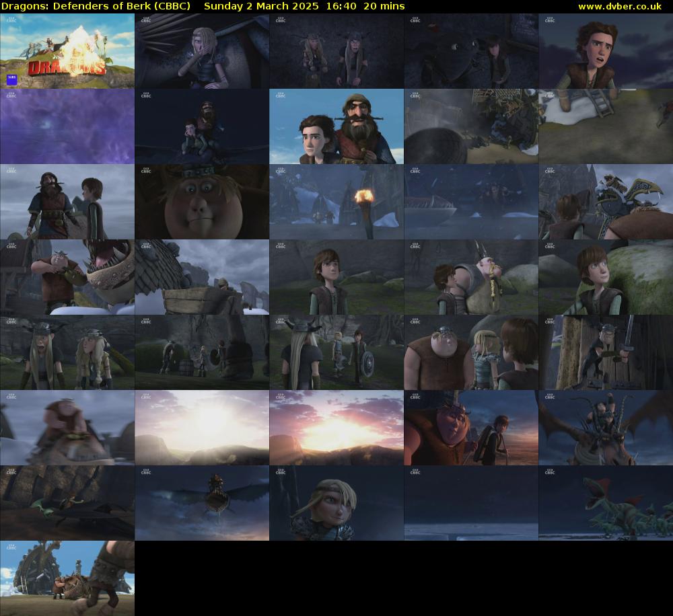Open the frame of twins standing in darkness
This screenshot has height=616, width=673.
pos(336,51)
